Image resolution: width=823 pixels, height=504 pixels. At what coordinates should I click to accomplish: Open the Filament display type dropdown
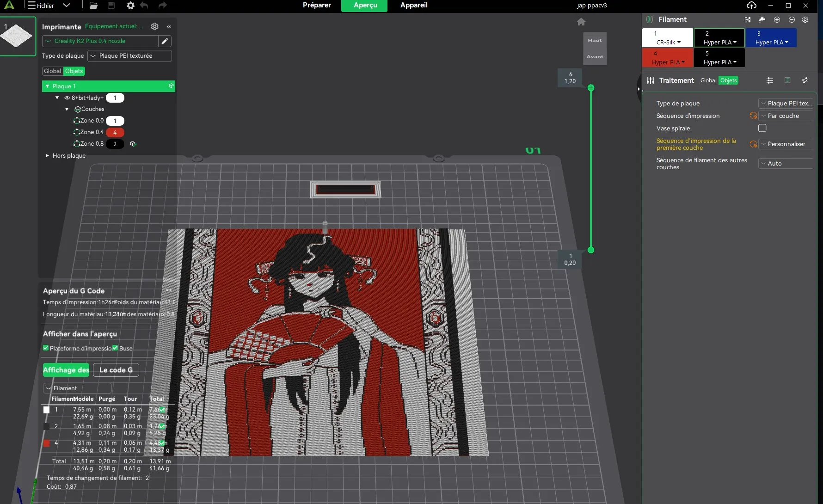77,388
